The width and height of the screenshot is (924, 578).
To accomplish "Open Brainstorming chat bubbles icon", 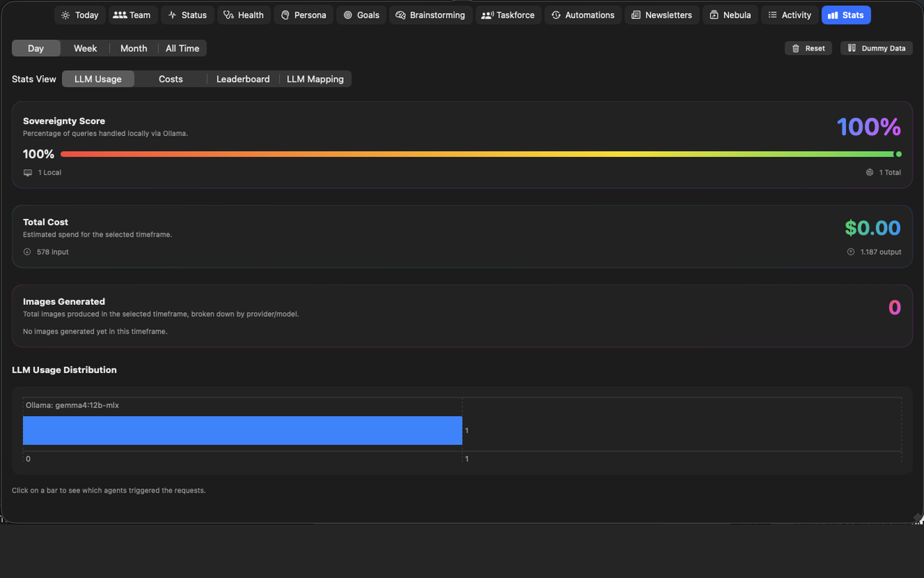I will [x=401, y=15].
